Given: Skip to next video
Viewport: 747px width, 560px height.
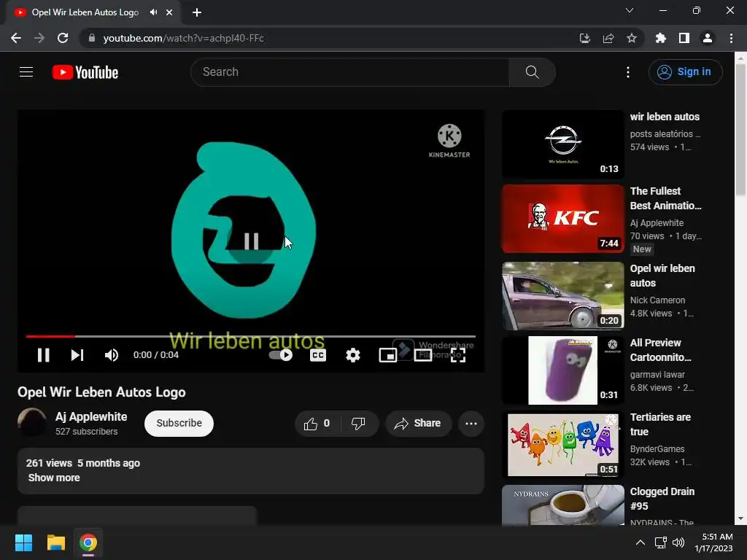Looking at the screenshot, I should pos(77,355).
